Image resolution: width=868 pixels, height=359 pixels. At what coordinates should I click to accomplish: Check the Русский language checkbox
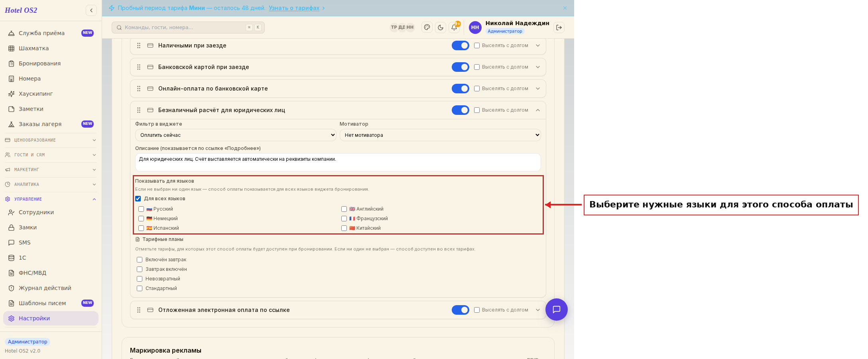141,209
